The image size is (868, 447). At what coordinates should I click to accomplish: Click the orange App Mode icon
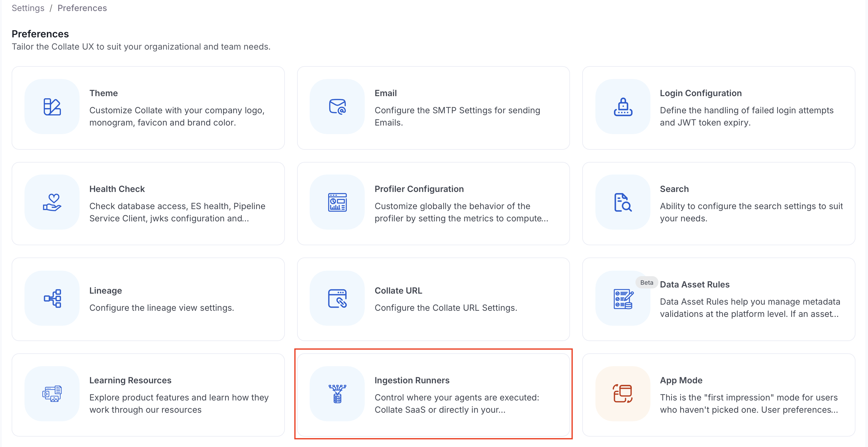[623, 393]
